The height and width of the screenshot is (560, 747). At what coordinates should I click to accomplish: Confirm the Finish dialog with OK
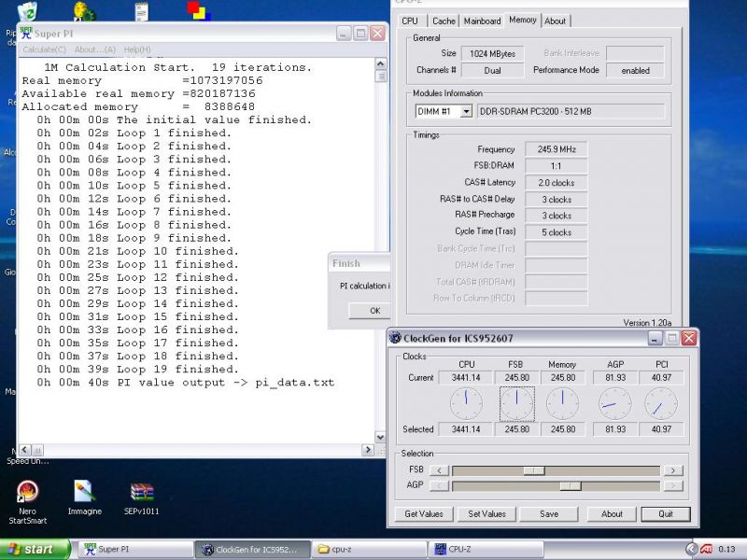[370, 311]
